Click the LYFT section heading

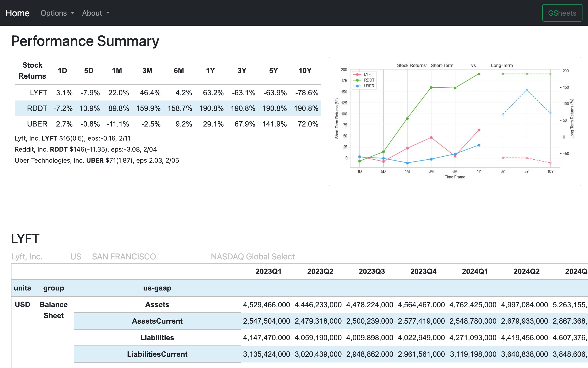[x=25, y=239]
